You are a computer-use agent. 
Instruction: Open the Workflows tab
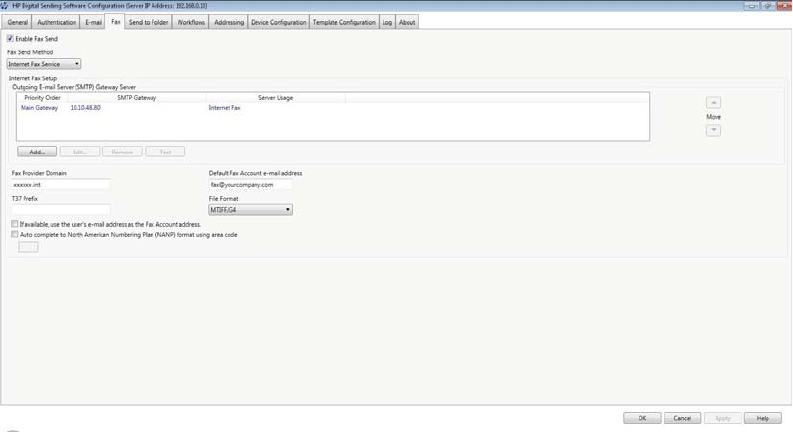(191, 22)
